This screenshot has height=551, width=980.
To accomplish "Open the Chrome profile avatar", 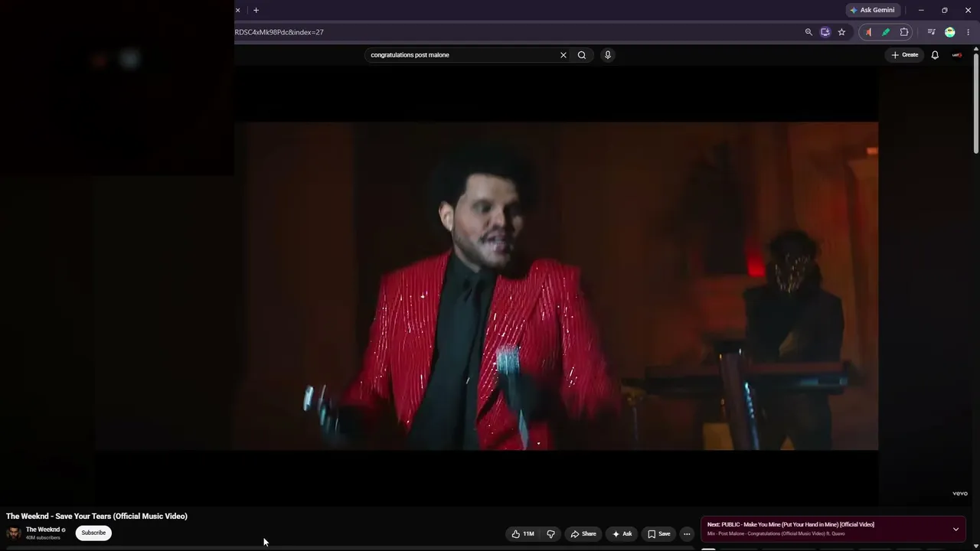I will tap(950, 32).
